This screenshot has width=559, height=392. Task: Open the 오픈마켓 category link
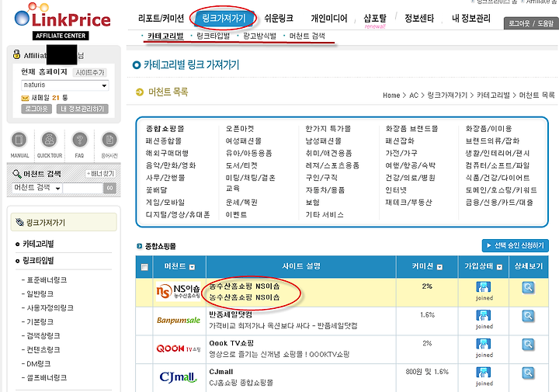240,129
